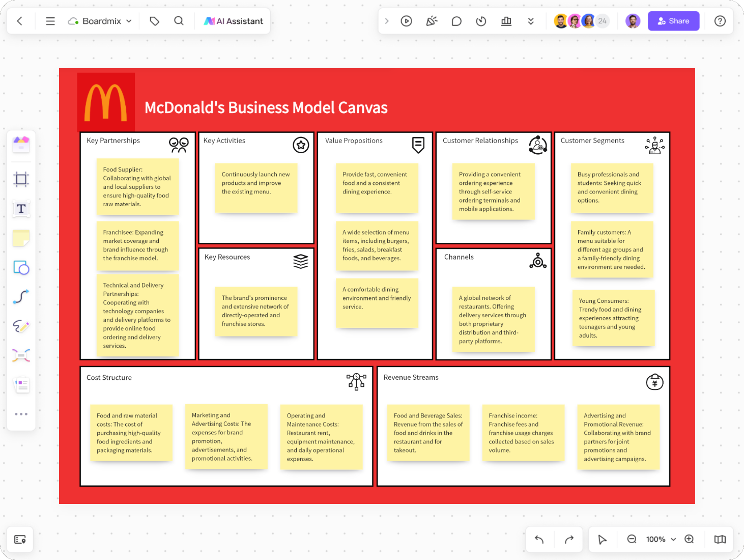Click the Channels network icon
The image size is (744, 560).
[538, 261]
